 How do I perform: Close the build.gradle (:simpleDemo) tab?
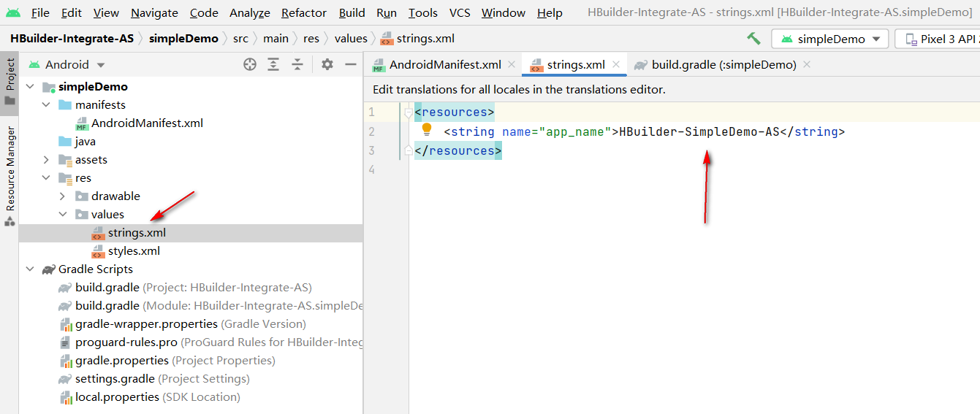tap(807, 64)
